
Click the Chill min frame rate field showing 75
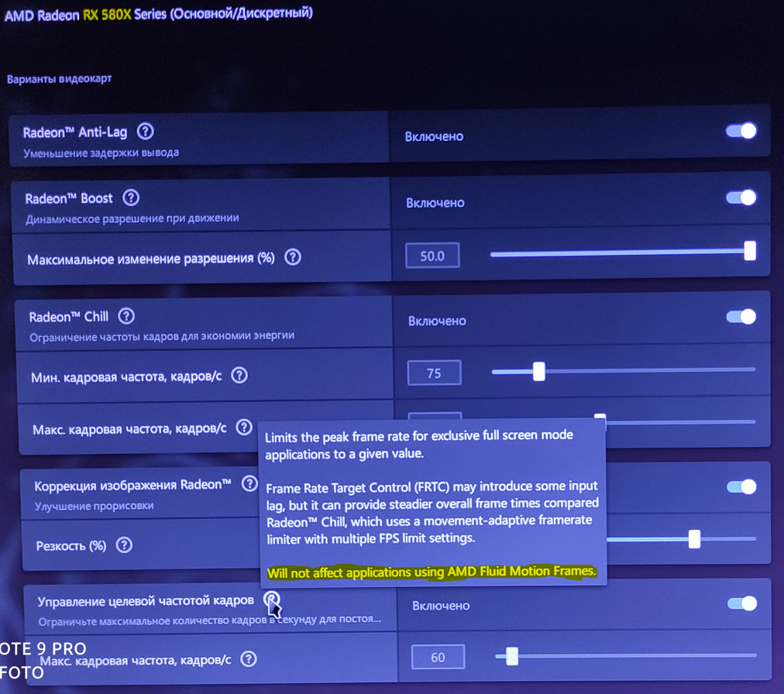tap(434, 373)
